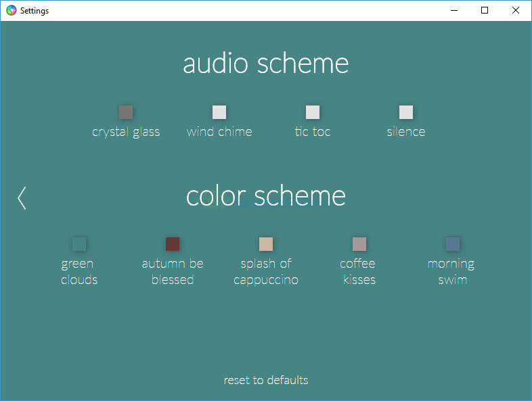Switch to morning swim color swatch
This screenshot has height=401, width=532.
coord(453,244)
